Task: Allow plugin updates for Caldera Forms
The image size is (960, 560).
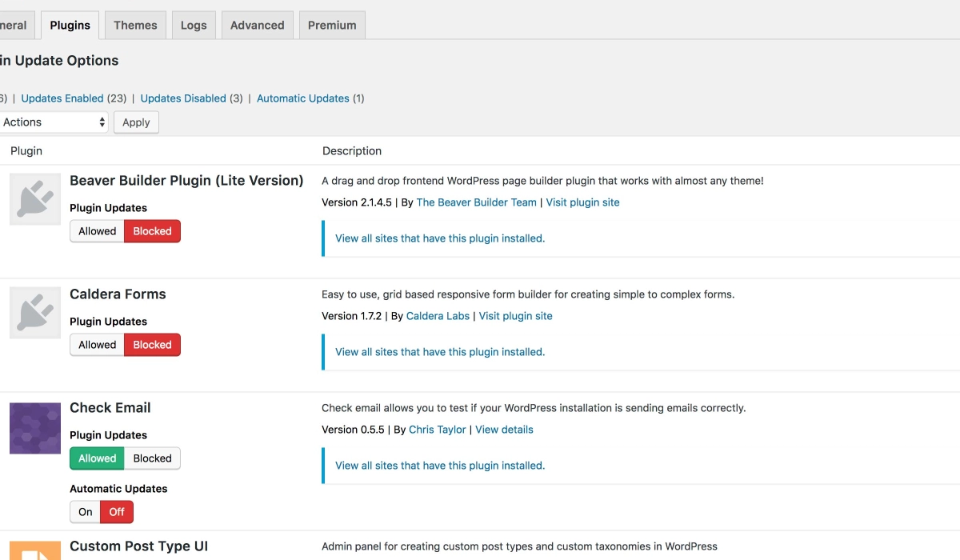Action: coord(98,345)
